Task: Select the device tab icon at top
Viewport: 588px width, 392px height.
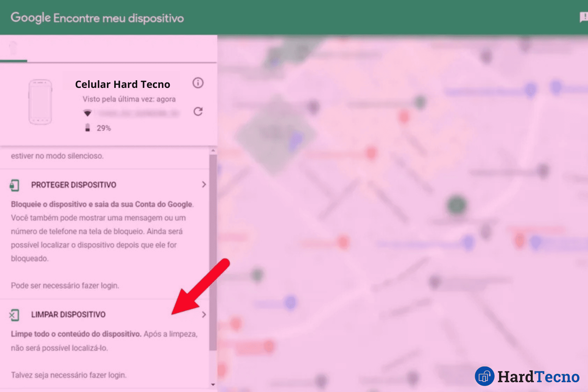Action: [13, 48]
